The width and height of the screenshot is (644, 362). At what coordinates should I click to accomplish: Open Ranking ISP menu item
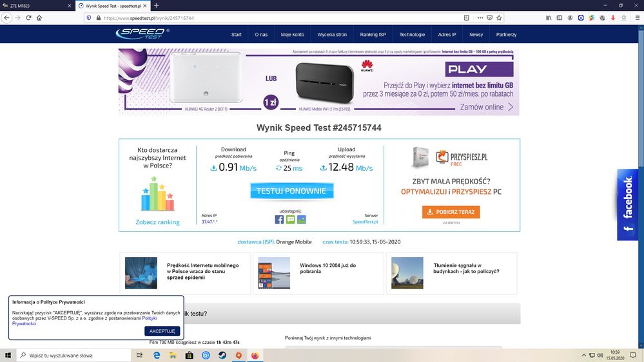[x=373, y=35]
